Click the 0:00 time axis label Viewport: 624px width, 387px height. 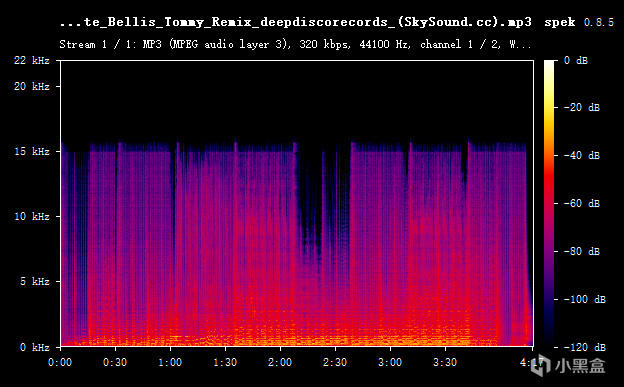pos(60,362)
